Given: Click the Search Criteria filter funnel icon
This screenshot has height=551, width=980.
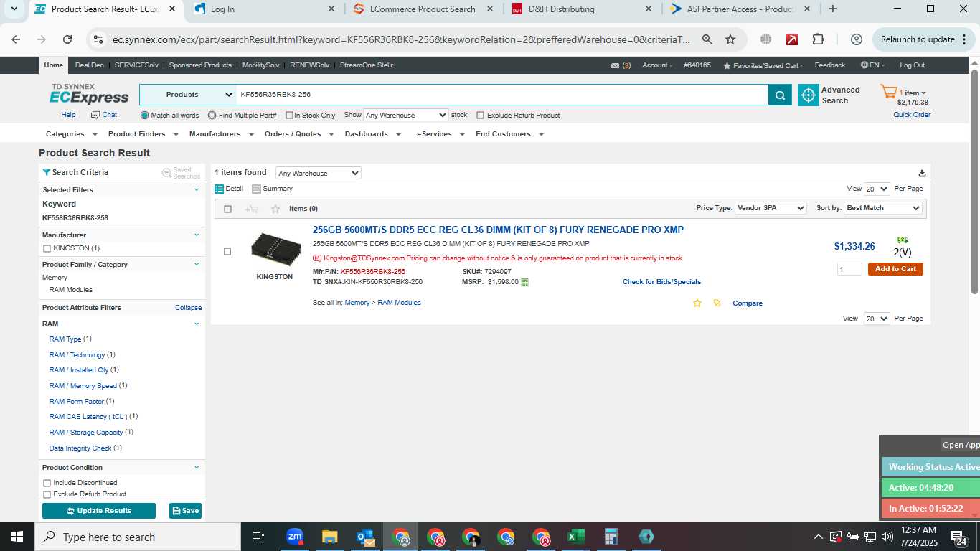Looking at the screenshot, I should coord(47,172).
